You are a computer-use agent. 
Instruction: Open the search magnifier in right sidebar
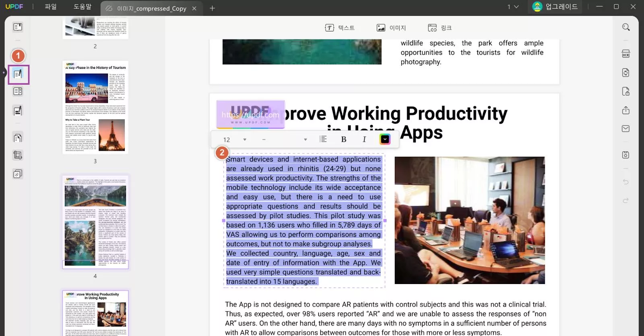[x=626, y=27]
